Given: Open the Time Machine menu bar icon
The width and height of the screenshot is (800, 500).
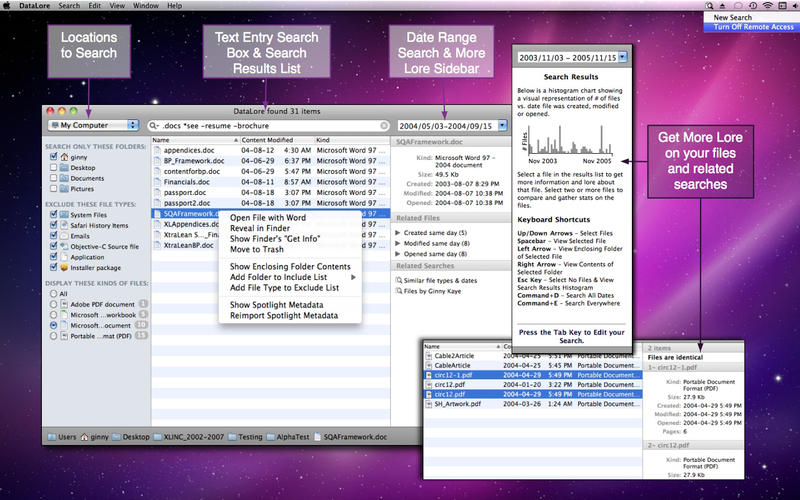Looking at the screenshot, I should (753, 6).
